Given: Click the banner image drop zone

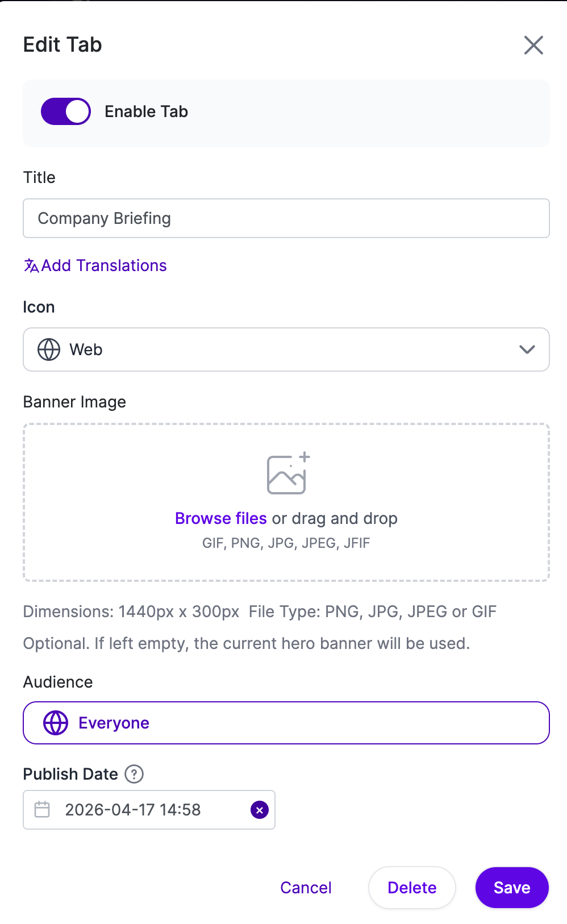Looking at the screenshot, I should [286, 502].
